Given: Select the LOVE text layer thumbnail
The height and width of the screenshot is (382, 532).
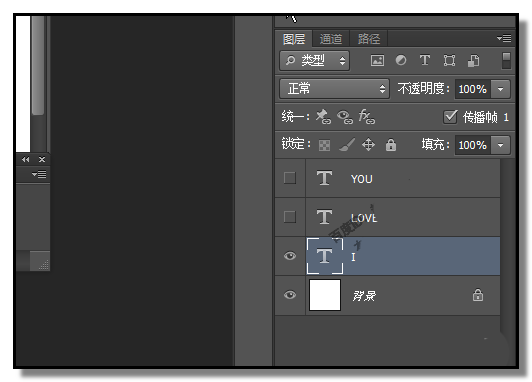Looking at the screenshot, I should coord(325,217).
